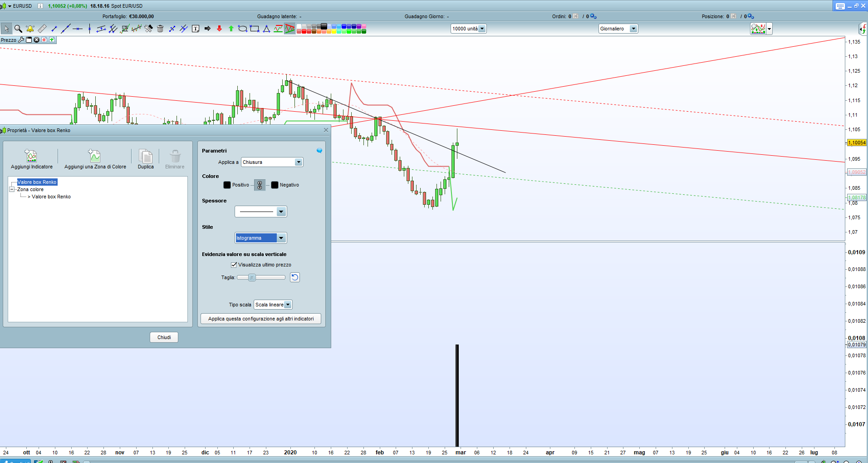Image resolution: width=868 pixels, height=463 pixels.
Task: Open orders settings gear icon
Action: (x=593, y=16)
